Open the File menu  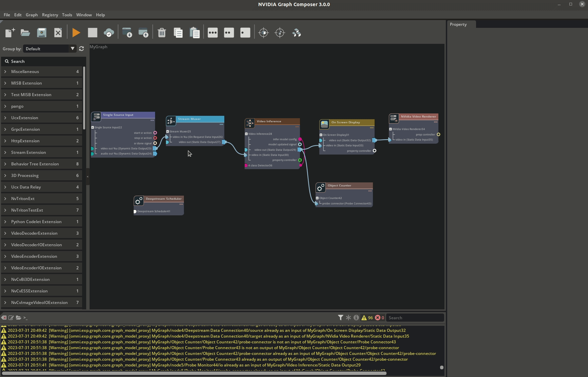click(x=7, y=15)
